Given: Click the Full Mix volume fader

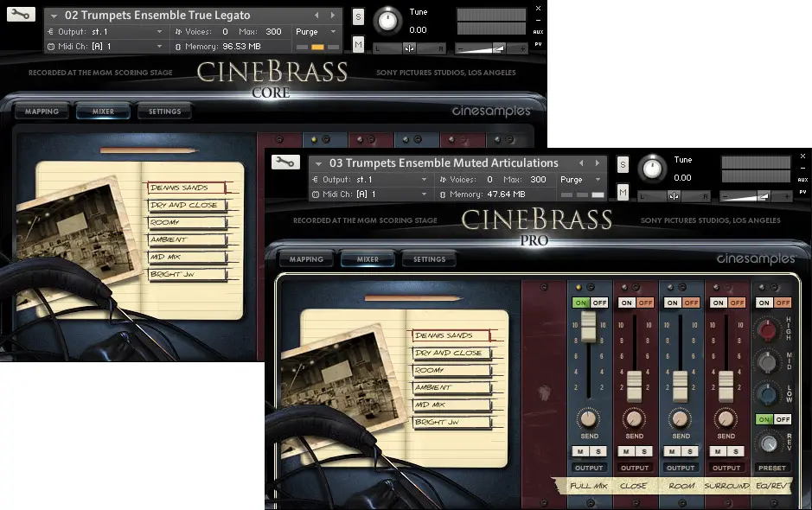Looking at the screenshot, I should (589, 327).
